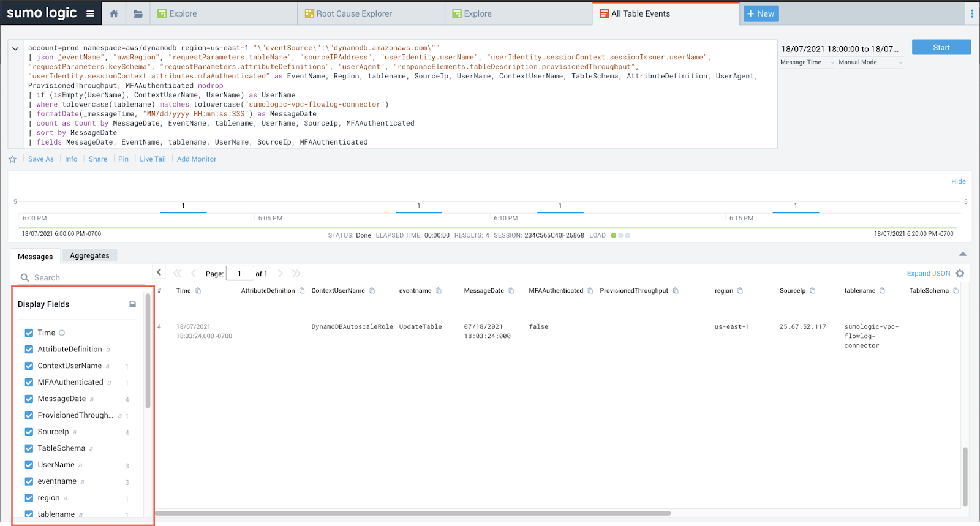Click the save icon next to Display Fields

click(132, 304)
